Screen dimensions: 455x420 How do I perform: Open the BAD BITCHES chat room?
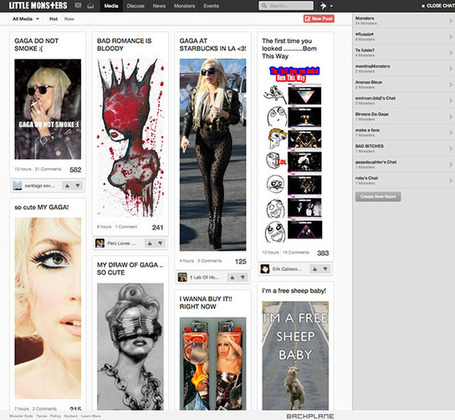pos(404,149)
